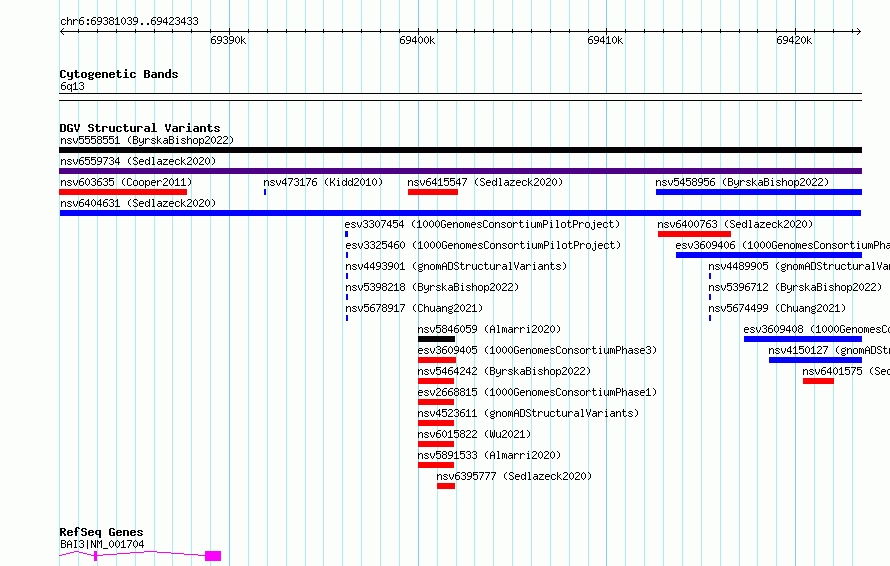Click the chr6:69381039..69423433 coordinate label
This screenshot has height=566, width=890.
[129, 22]
